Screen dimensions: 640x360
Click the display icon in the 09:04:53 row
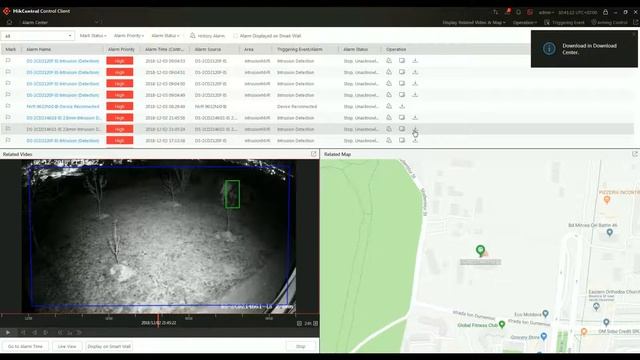click(402, 60)
